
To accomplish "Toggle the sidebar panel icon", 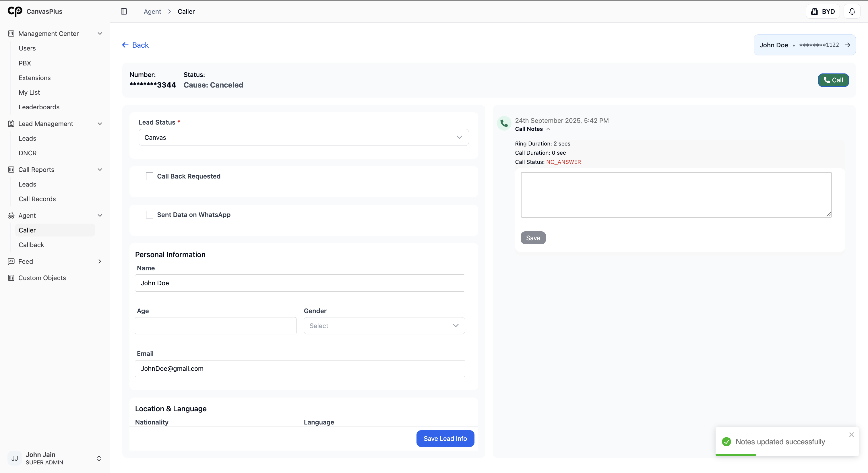I will [x=124, y=11].
